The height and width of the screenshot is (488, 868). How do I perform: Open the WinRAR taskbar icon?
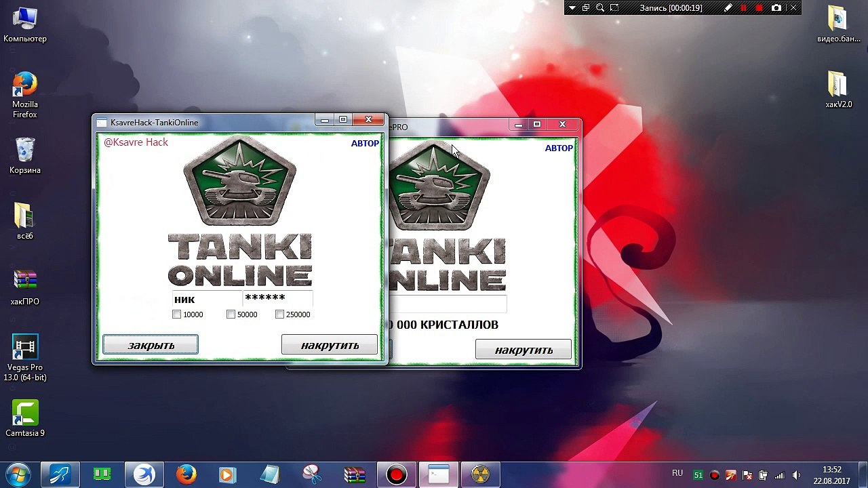(354, 475)
